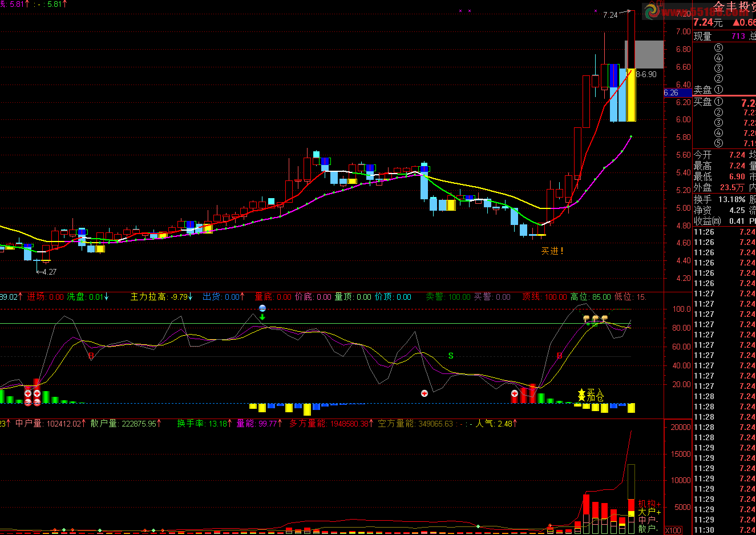Select the 价底: 0.00 indicator value
This screenshot has width=756, height=535.
click(x=313, y=297)
